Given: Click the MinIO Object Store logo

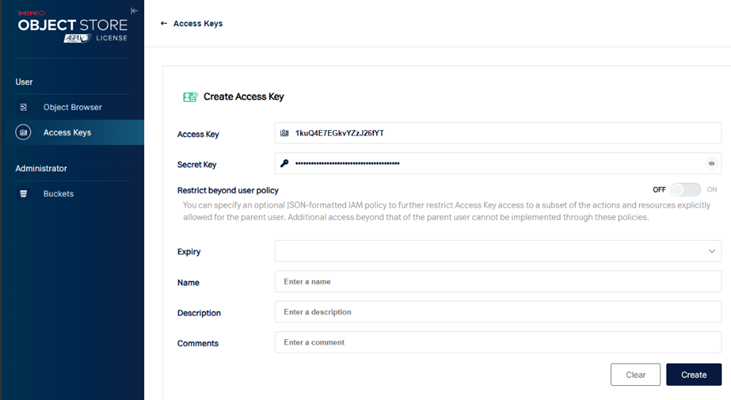Looking at the screenshot, I should (72, 21).
